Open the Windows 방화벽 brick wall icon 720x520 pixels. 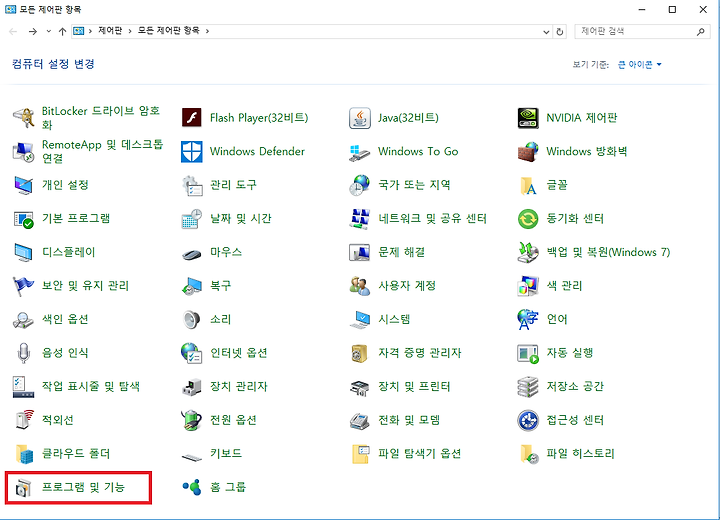pyautogui.click(x=528, y=151)
